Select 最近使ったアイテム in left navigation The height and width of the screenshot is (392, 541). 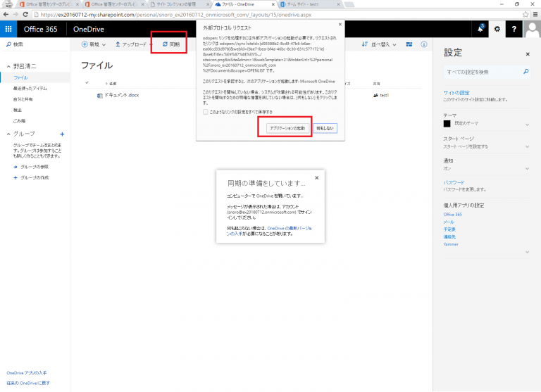coord(30,89)
